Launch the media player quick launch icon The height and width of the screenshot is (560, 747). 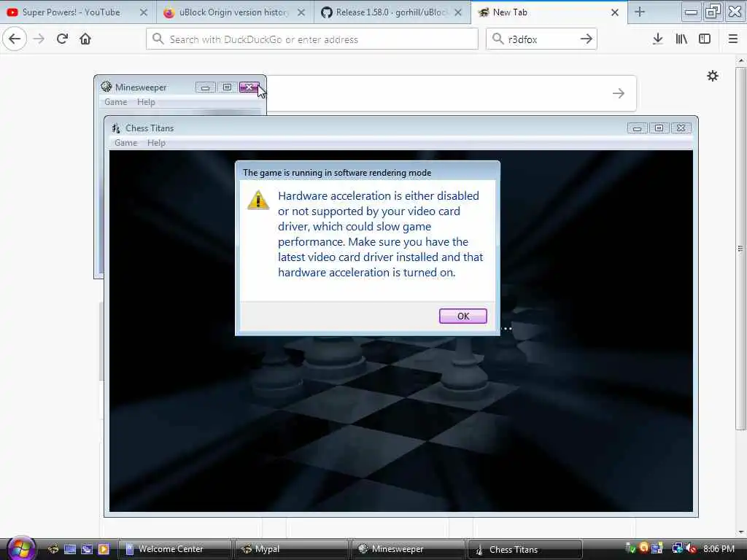pyautogui.click(x=104, y=549)
